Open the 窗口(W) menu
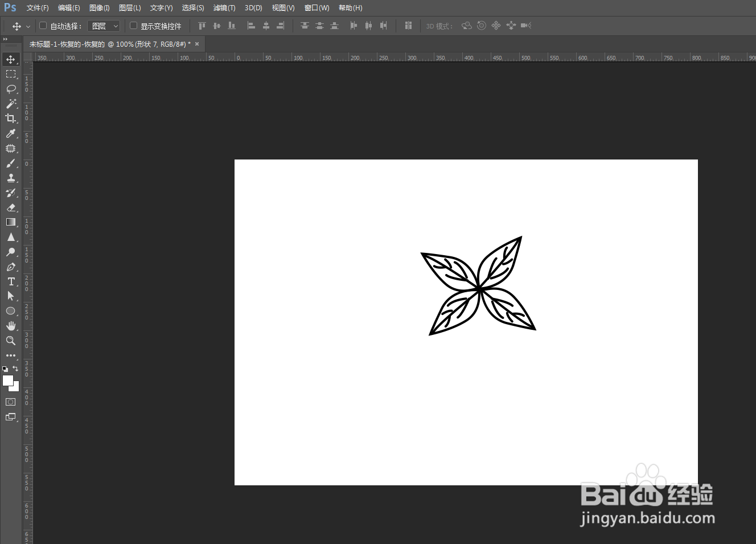Screen dimensions: 756x544 317,8
